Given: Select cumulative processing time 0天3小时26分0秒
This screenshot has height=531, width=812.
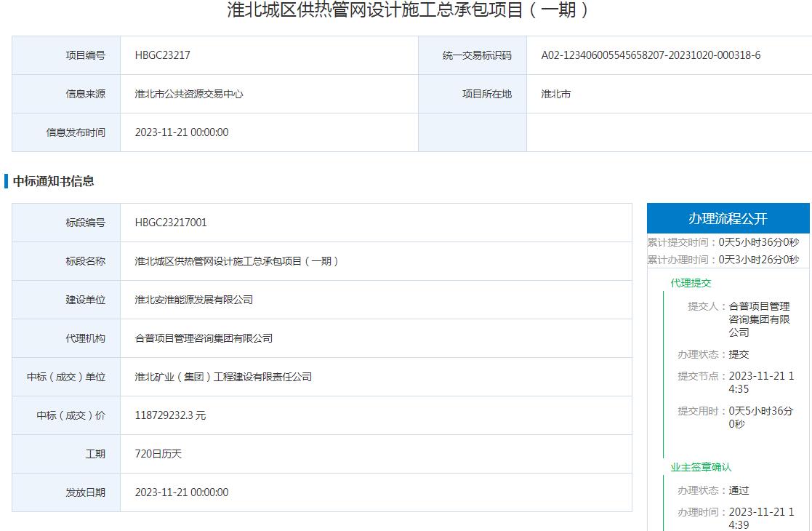Looking at the screenshot, I should pyautogui.click(x=759, y=260).
